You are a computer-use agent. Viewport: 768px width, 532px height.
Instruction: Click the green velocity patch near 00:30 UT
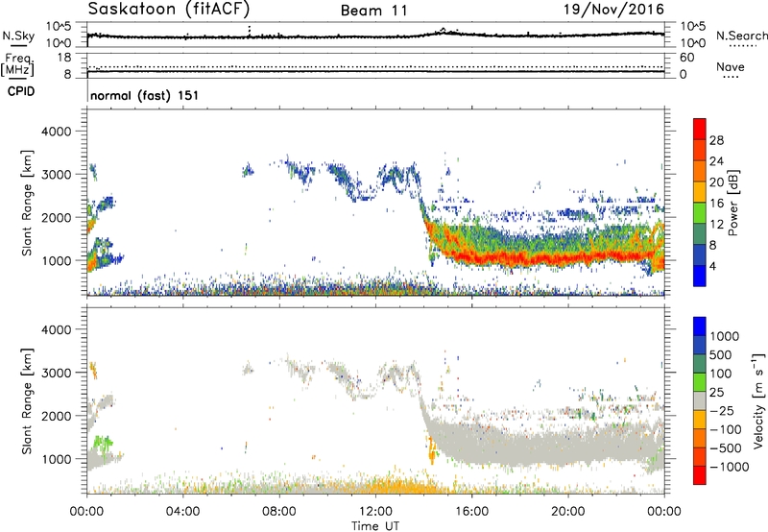[x=103, y=445]
